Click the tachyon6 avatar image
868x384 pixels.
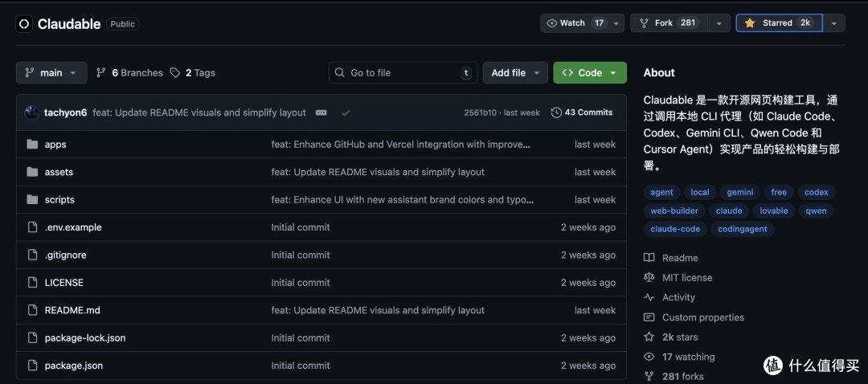(31, 112)
